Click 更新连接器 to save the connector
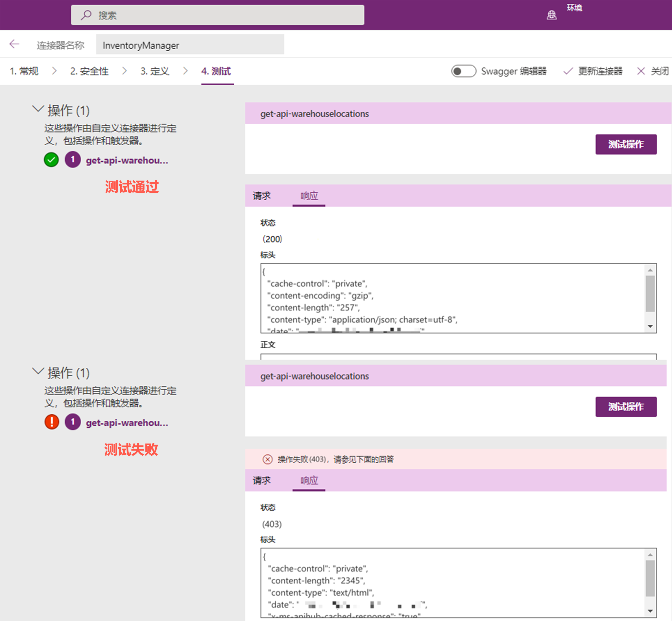Screen dimensions: 672x621 pos(600,71)
